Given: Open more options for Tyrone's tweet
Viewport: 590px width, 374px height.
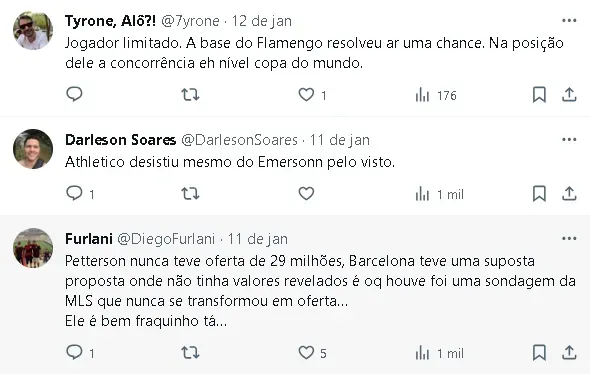Looking at the screenshot, I should [x=569, y=21].
